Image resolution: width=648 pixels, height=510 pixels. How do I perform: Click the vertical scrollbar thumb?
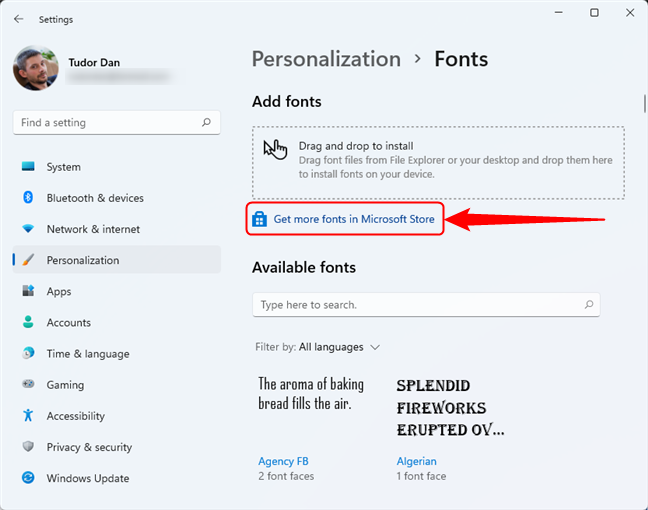pyautogui.click(x=644, y=103)
